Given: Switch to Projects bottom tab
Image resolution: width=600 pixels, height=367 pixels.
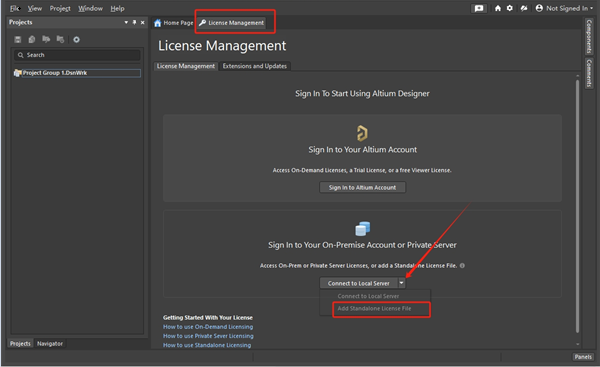Looking at the screenshot, I should click(20, 344).
